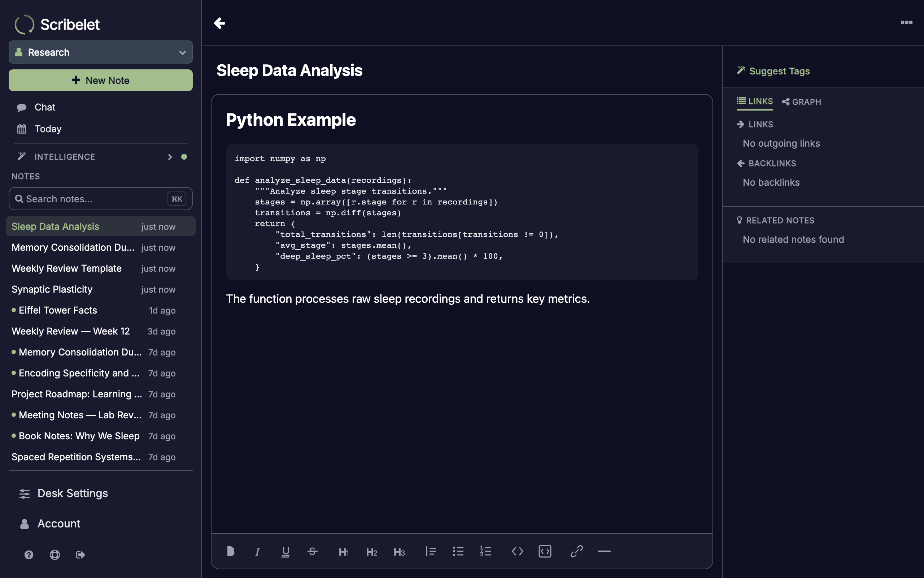Insert a blockquote

(431, 551)
